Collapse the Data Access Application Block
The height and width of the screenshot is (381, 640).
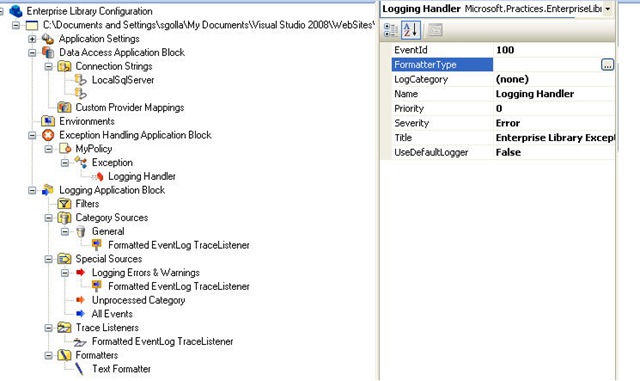(32, 53)
